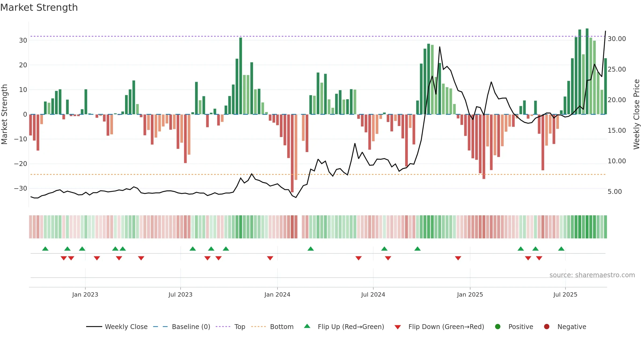Click the Jul 2025 axis label
The image size is (644, 362).
[x=565, y=294]
